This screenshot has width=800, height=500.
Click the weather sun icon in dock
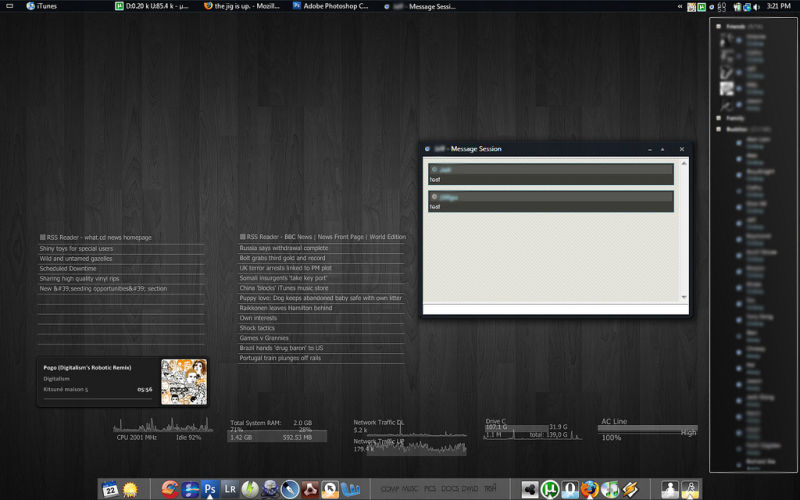130,489
